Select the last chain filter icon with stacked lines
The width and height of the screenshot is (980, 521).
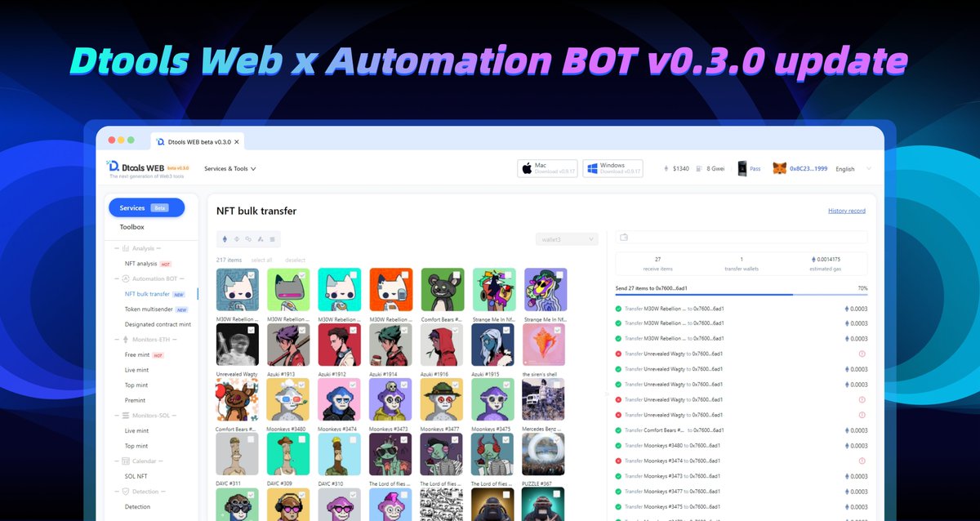(272, 239)
